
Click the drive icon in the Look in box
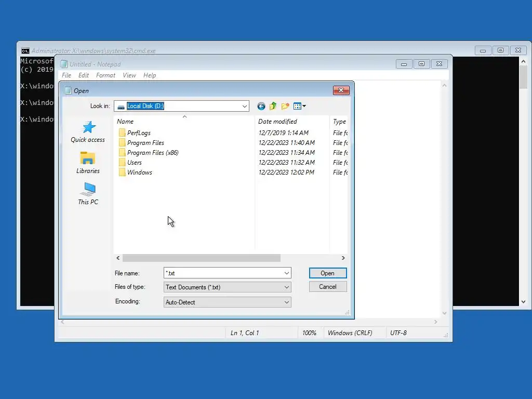[121, 107]
